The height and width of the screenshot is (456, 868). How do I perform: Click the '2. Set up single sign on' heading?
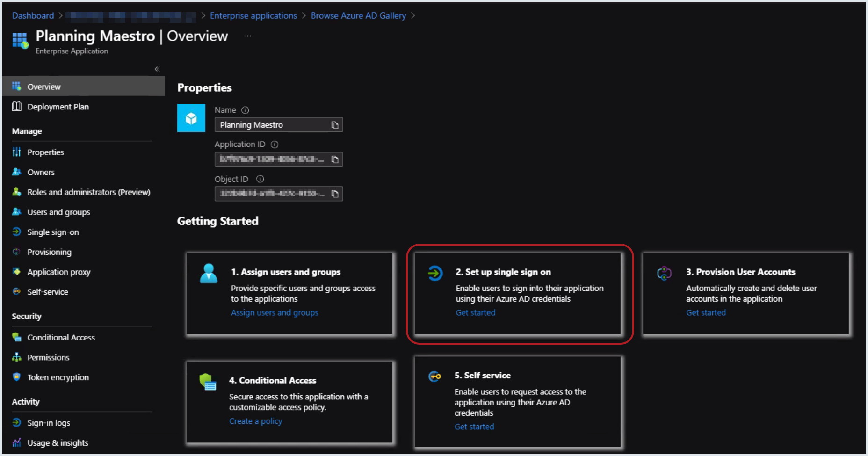point(503,272)
